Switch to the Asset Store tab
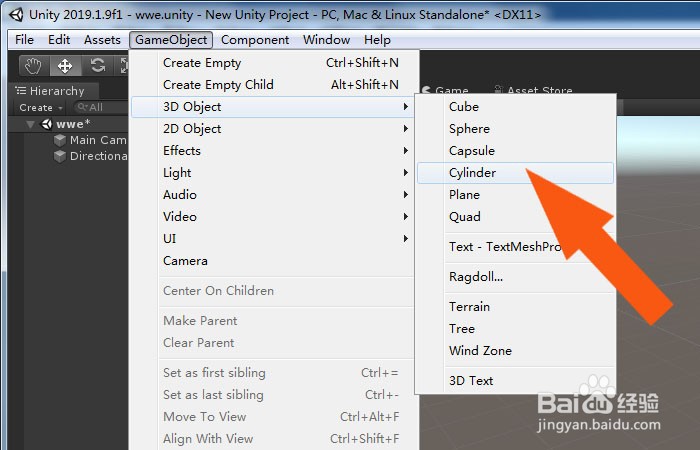The image size is (700, 450). click(x=533, y=91)
